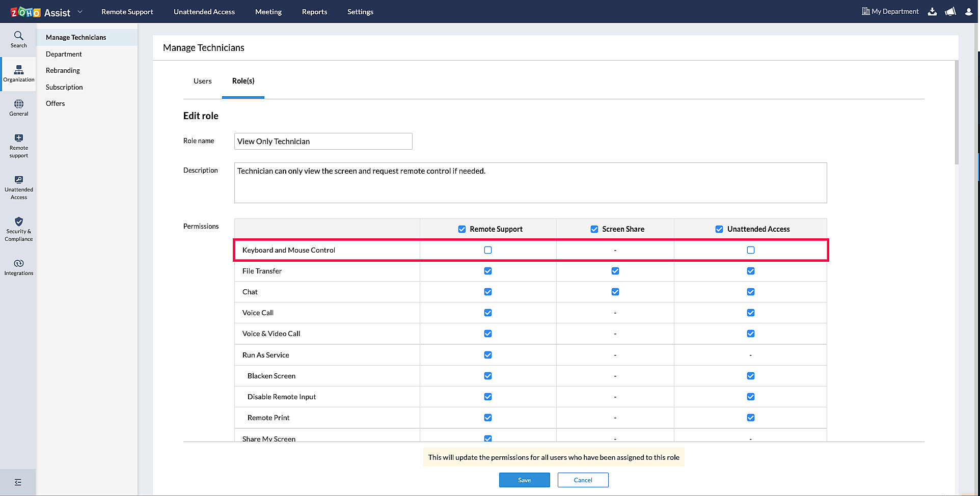This screenshot has height=496, width=980.
Task: Collapse the left sidebar panel
Action: click(x=18, y=482)
